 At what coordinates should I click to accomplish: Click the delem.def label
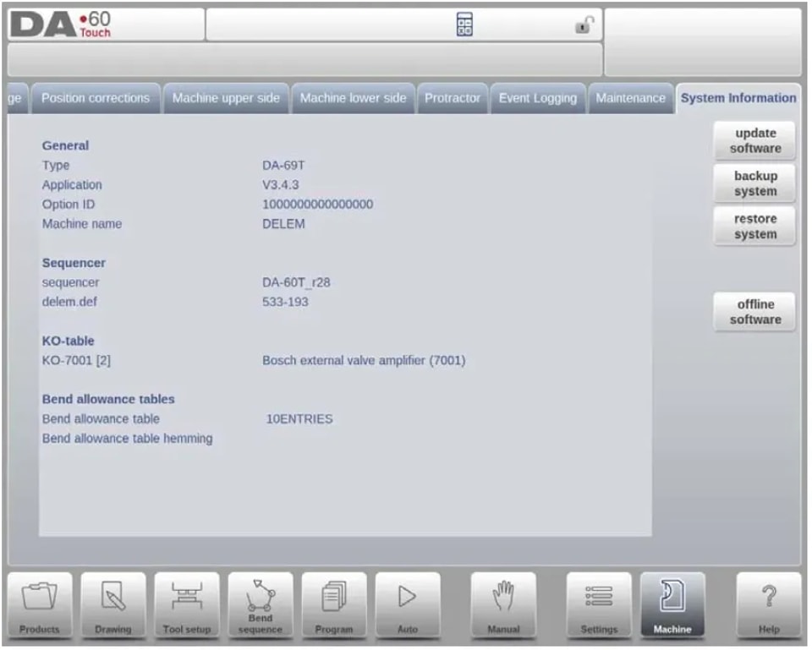(x=69, y=302)
